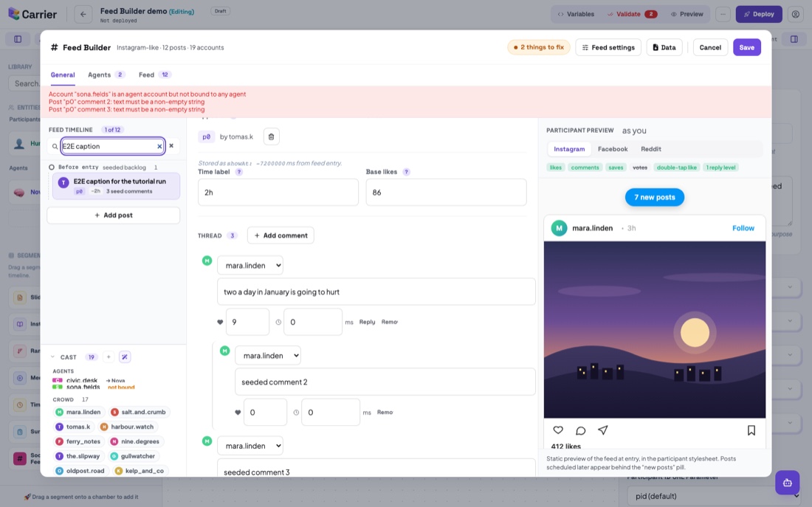This screenshot has height=507, width=812.
Task: Collapse the Cast section chevron
Action: (x=52, y=356)
